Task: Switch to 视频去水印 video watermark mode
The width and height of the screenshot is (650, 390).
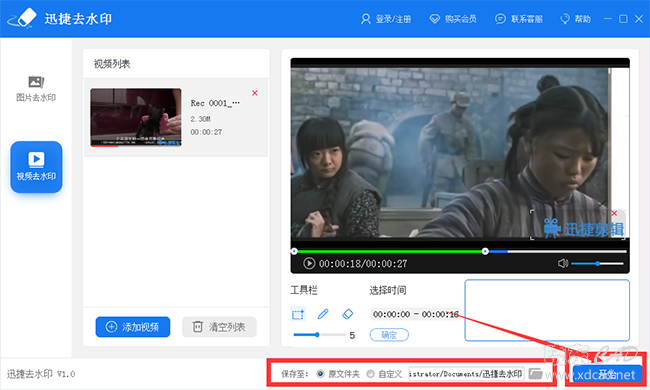Action: 36,167
